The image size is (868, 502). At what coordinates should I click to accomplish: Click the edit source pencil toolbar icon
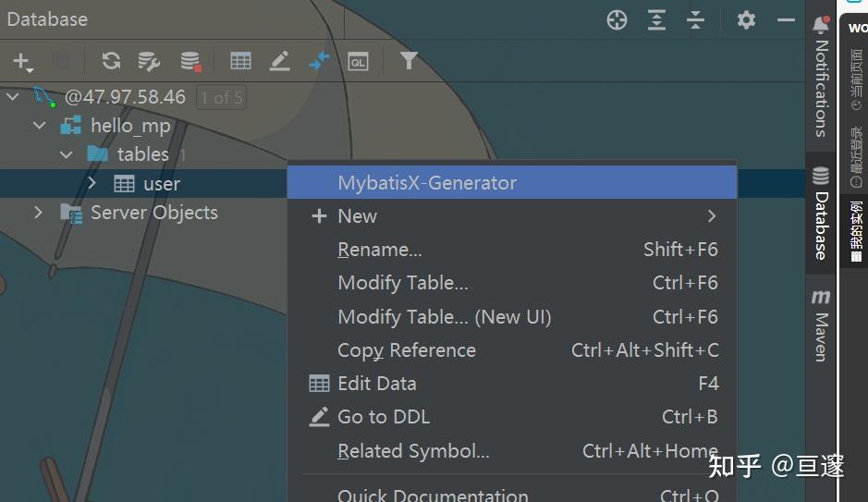[x=279, y=61]
